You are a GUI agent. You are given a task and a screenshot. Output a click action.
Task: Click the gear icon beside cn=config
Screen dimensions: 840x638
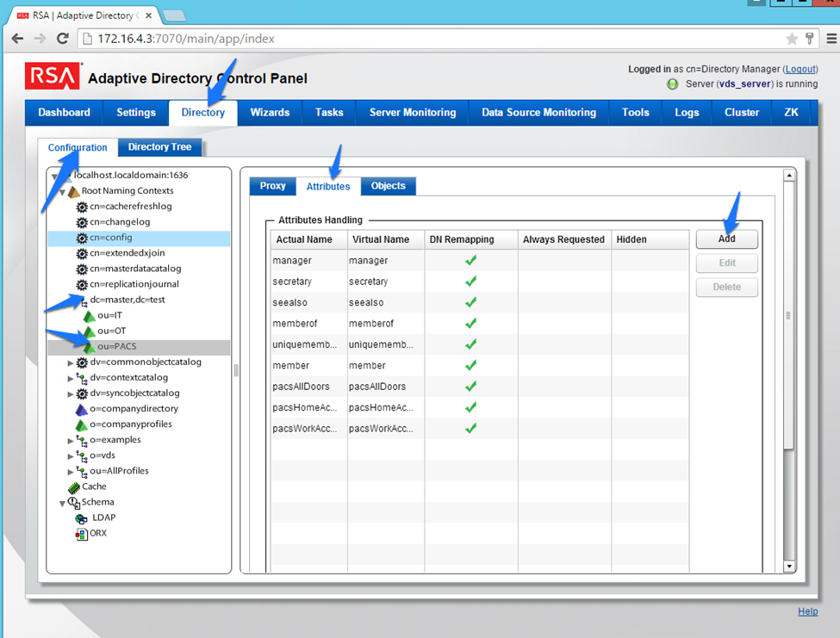[x=82, y=238]
